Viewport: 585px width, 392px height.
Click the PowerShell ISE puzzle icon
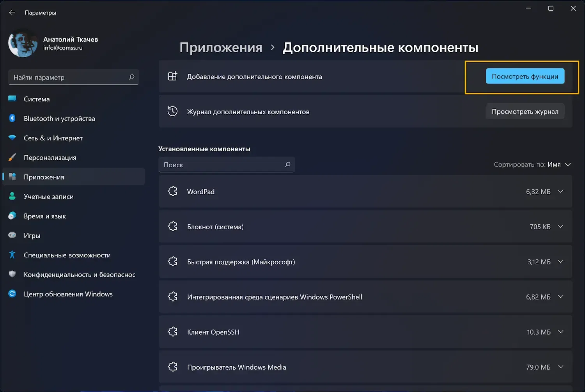pos(173,296)
